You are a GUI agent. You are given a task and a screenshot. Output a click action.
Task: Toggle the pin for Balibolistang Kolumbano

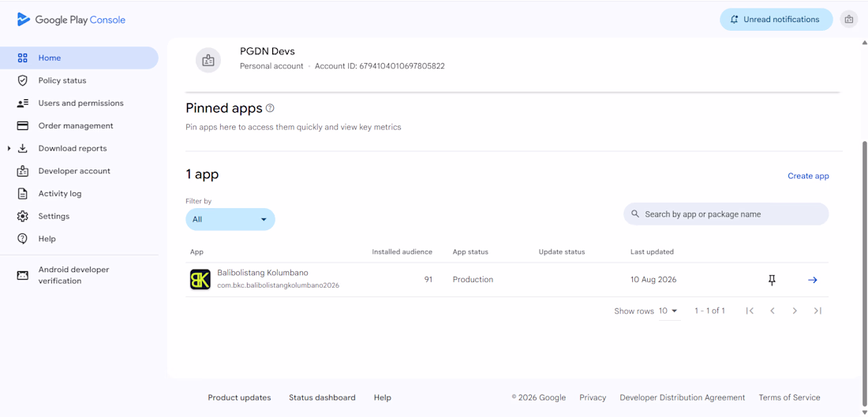click(772, 280)
